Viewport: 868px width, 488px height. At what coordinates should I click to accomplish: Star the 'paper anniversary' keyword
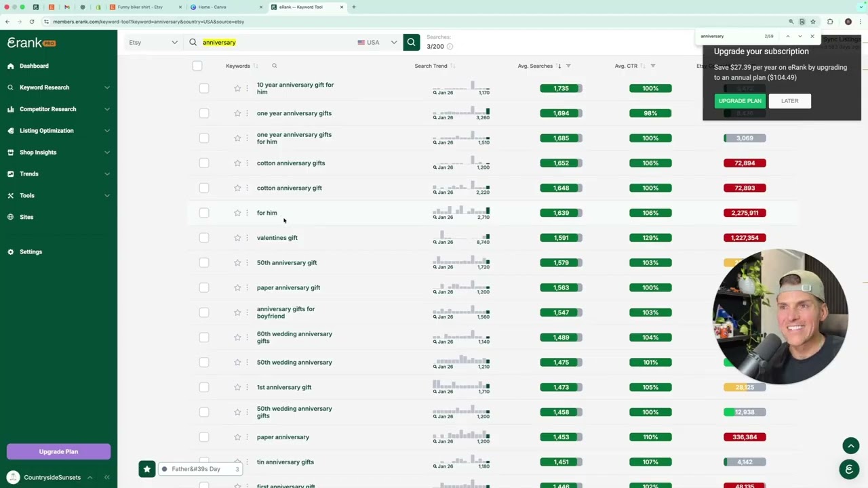click(x=237, y=437)
